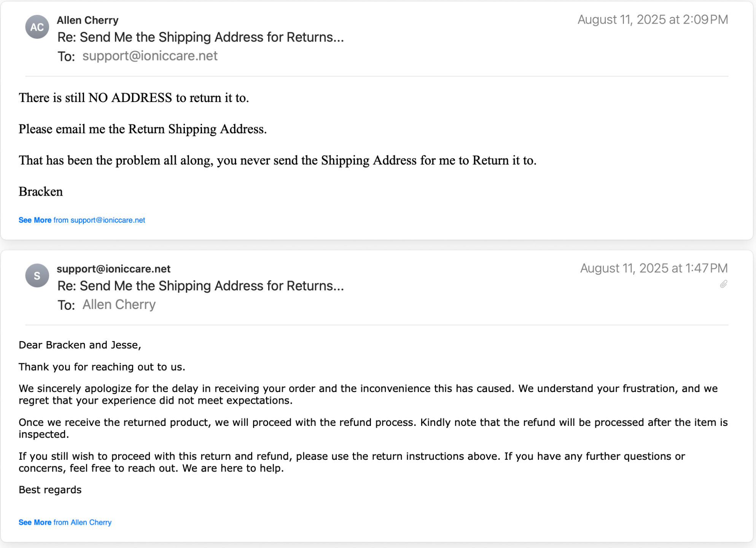Image resolution: width=756 pixels, height=548 pixels.
Task: Click the "Dear Bracken and Jesse" greeting
Action: coord(80,345)
